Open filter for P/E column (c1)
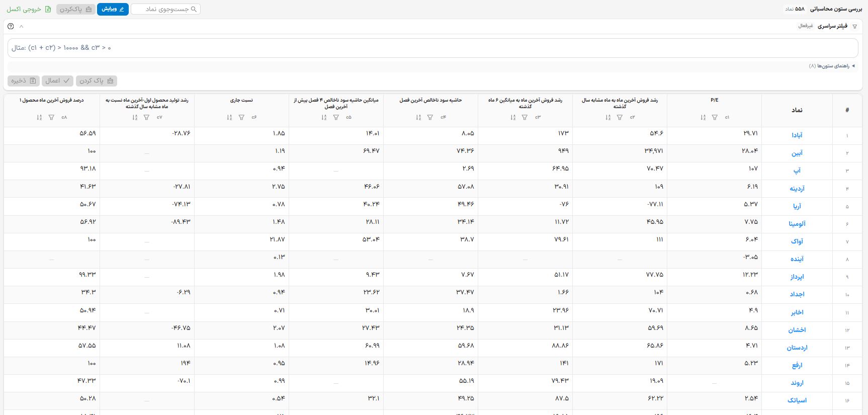The image size is (868, 415). pos(715,117)
